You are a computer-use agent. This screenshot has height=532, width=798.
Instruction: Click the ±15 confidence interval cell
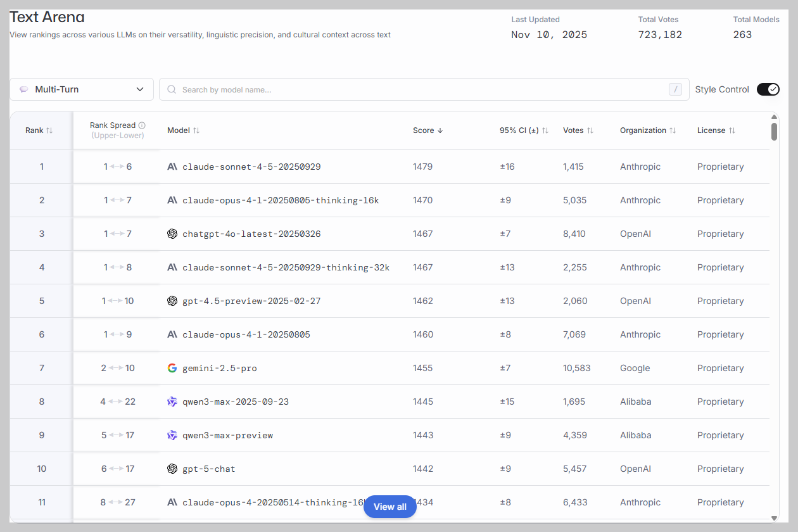[x=507, y=402]
